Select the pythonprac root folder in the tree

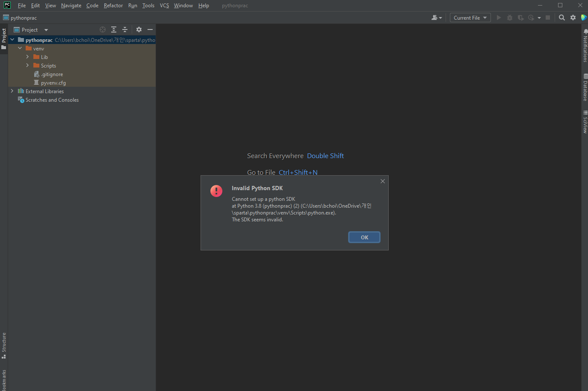point(82,40)
